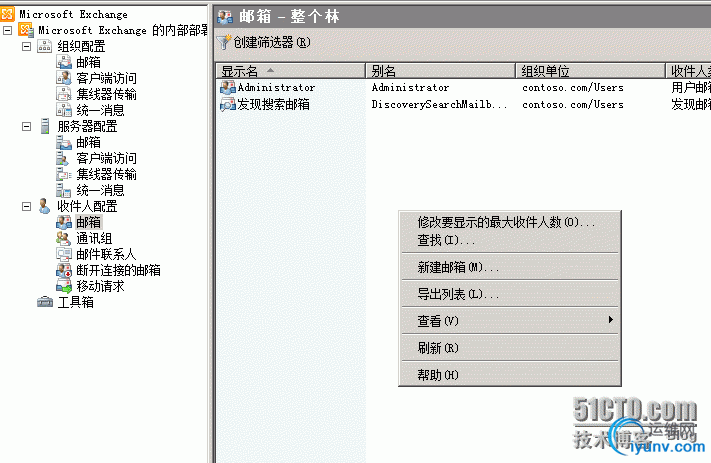Select the 邮件联系人 tree label
Screen dimensions: 711x463
coord(106,254)
